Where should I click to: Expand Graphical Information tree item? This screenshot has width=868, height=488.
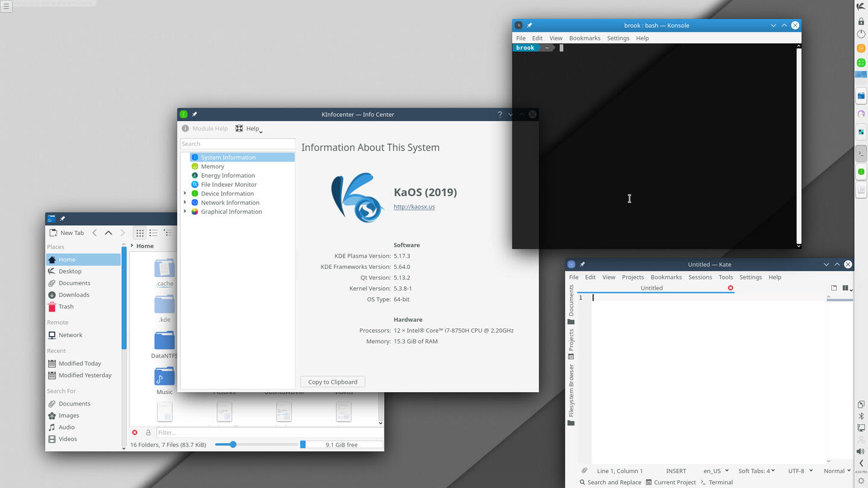point(184,211)
